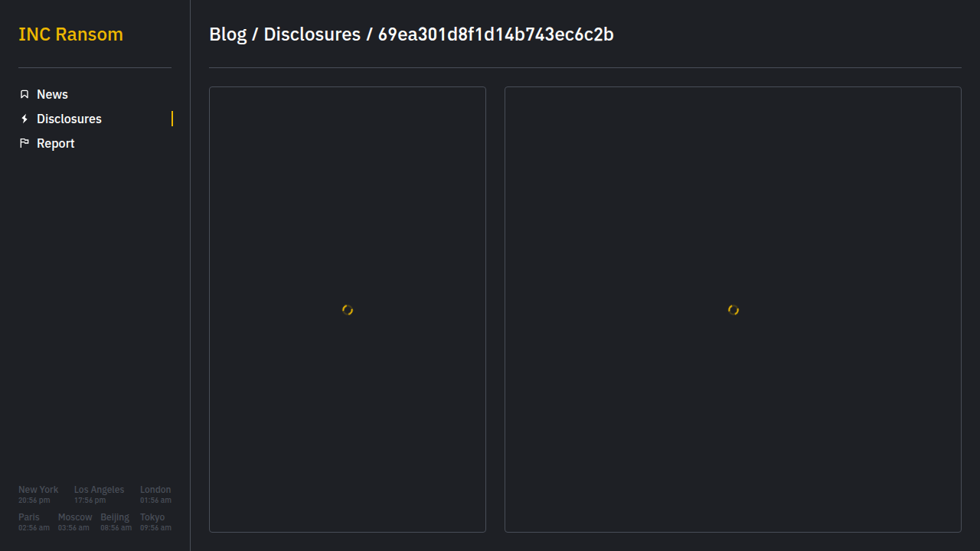980x551 pixels.
Task: Select the Los Angeles clock label
Action: point(99,490)
